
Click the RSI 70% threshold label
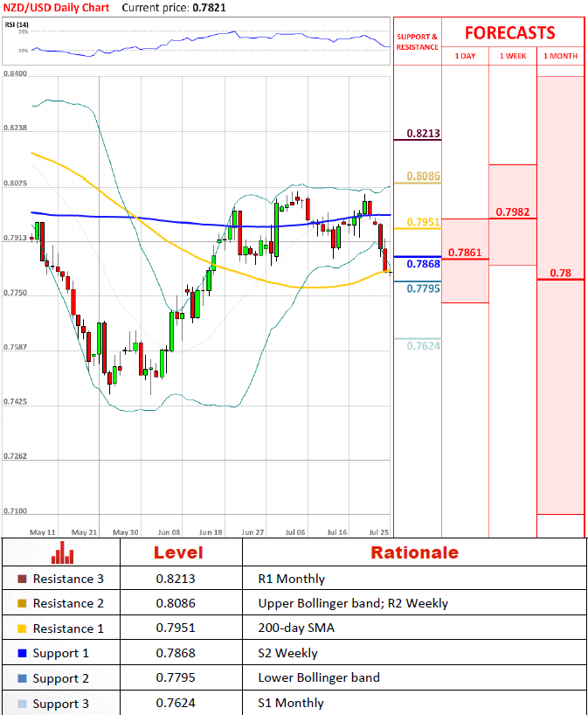(x=24, y=32)
